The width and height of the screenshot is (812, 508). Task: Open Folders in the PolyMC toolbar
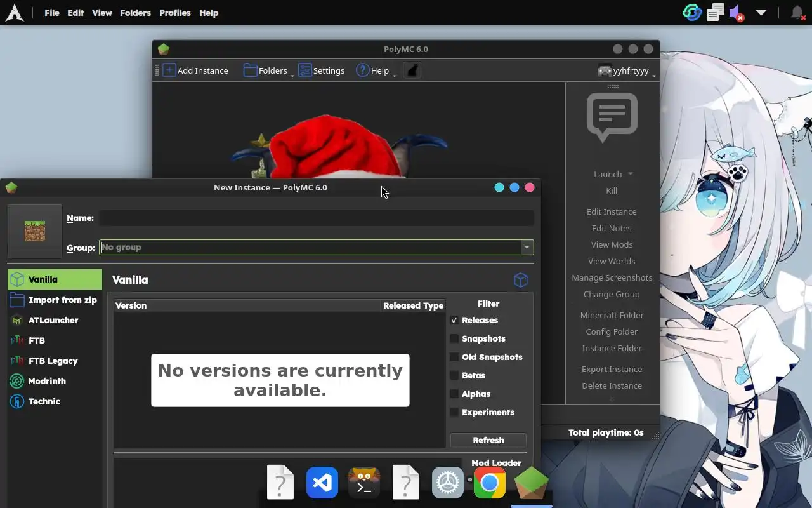point(266,70)
